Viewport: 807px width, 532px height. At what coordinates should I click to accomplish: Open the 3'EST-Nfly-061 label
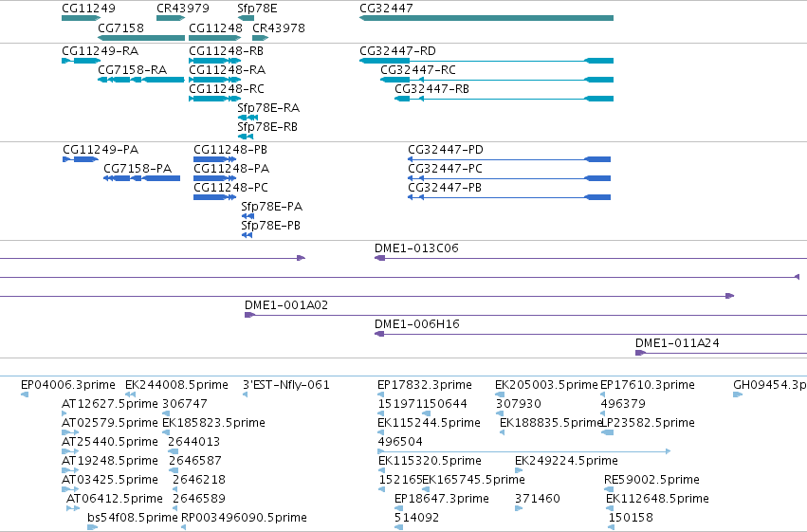(286, 385)
